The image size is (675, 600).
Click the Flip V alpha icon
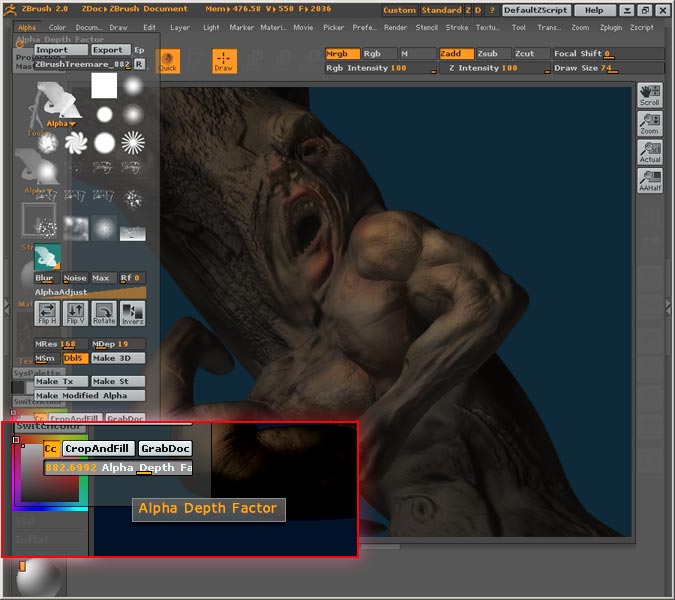[x=75, y=313]
